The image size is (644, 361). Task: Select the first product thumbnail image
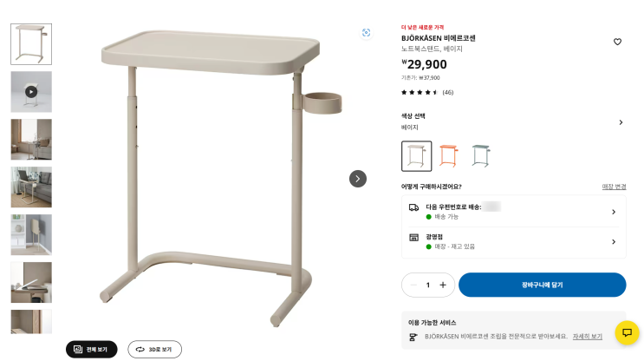(31, 44)
